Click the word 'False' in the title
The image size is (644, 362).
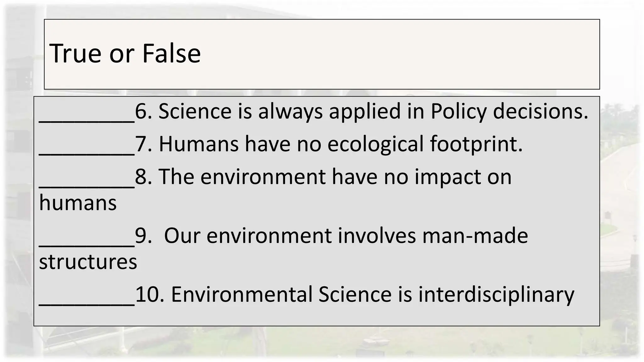coord(171,53)
